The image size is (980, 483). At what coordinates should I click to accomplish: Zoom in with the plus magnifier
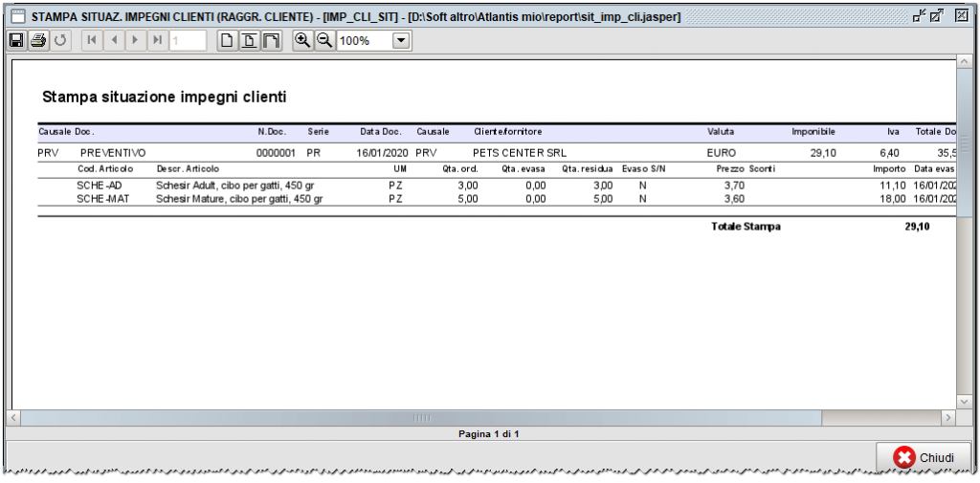pos(302,40)
